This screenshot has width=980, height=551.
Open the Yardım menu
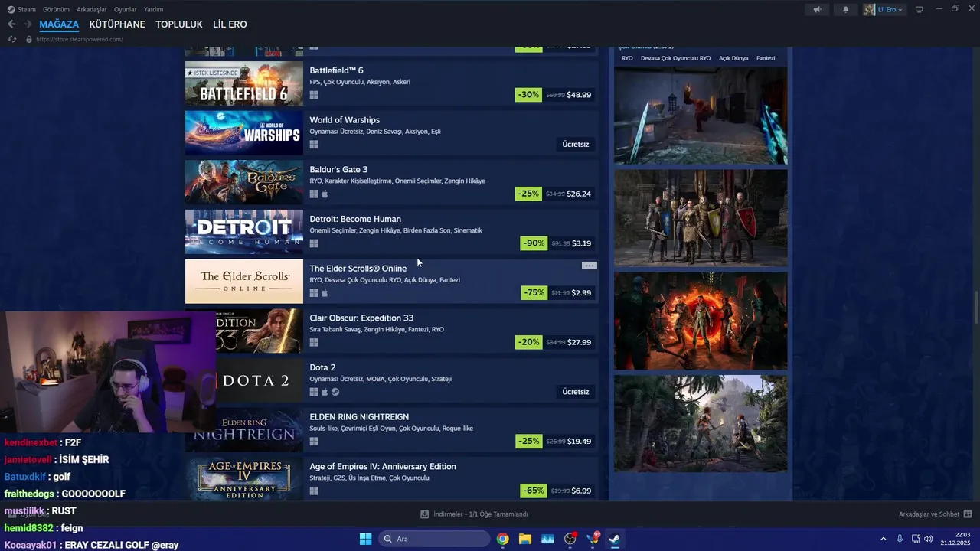tap(153, 9)
